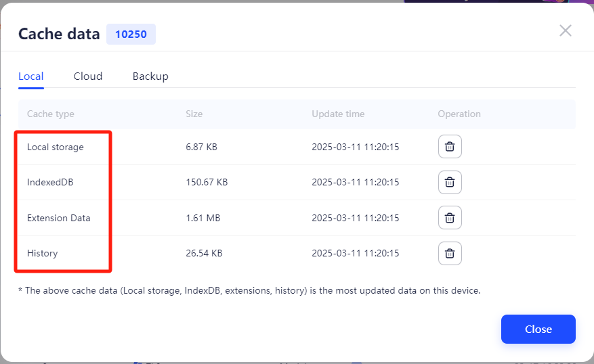Viewport: 594px width, 364px height.
Task: Click the 1.61 MB size value
Action: click(x=203, y=218)
